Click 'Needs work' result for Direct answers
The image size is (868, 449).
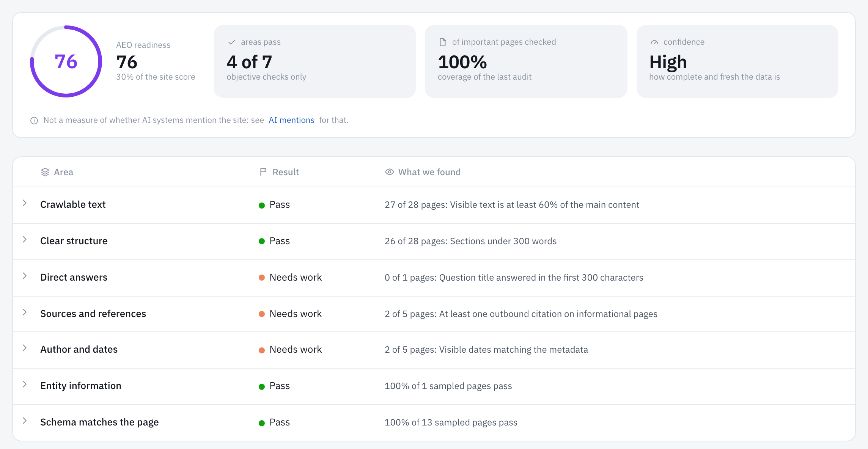[296, 277]
